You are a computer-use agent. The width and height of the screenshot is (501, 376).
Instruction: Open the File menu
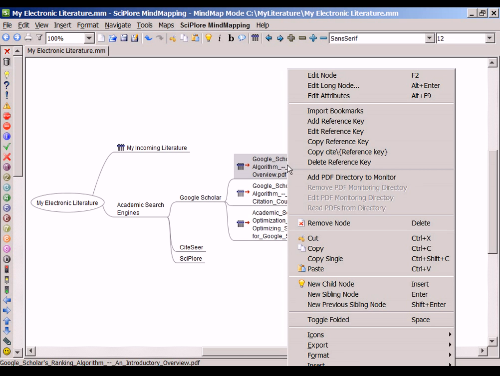point(7,25)
